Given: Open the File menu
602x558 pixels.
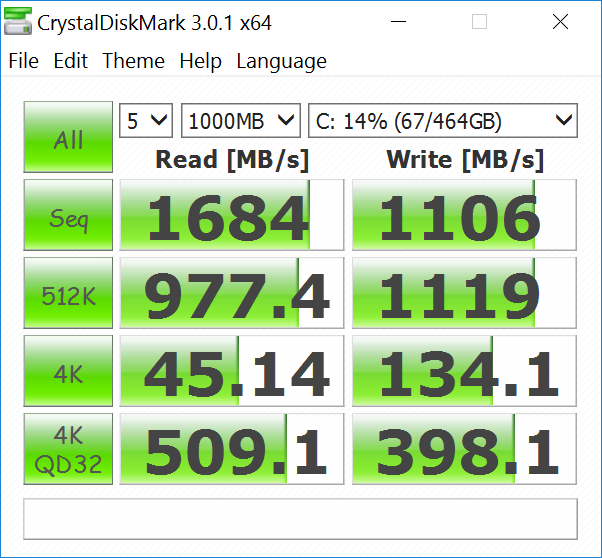Looking at the screenshot, I should 23,61.
